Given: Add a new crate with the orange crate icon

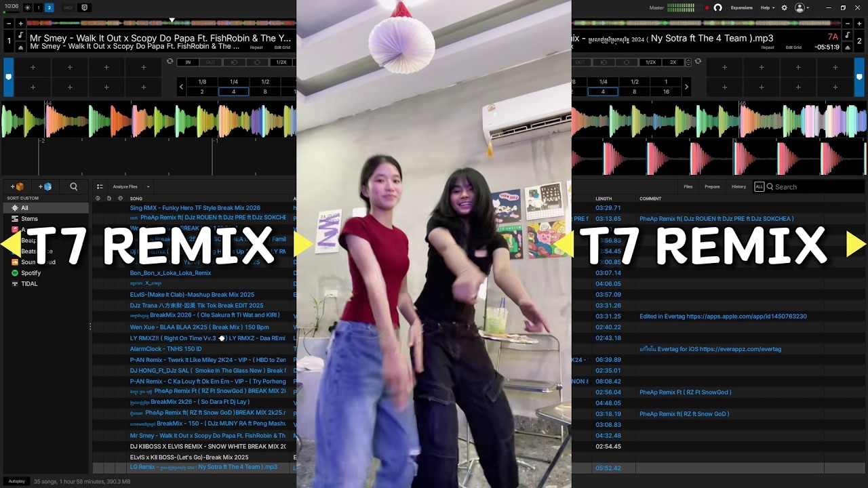Looking at the screenshot, I should click(17, 186).
